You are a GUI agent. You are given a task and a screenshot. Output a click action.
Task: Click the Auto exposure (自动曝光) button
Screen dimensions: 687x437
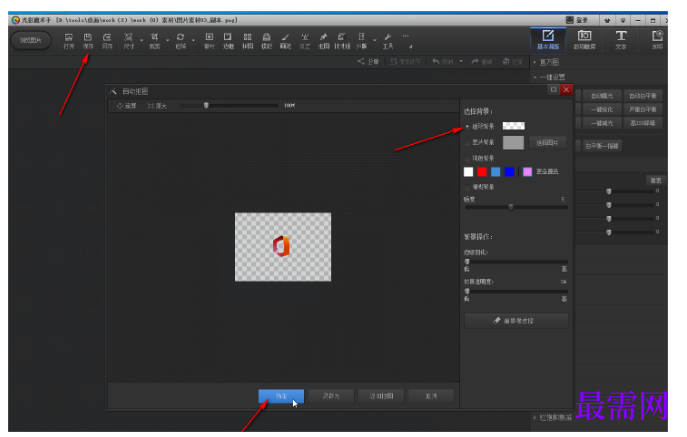602,96
